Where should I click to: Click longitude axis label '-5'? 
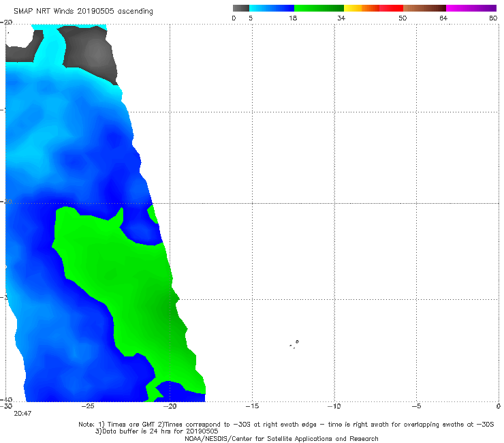[x=417, y=406]
